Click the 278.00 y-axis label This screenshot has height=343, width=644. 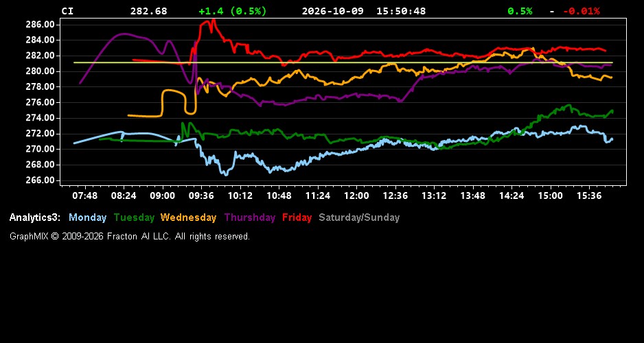41,87
